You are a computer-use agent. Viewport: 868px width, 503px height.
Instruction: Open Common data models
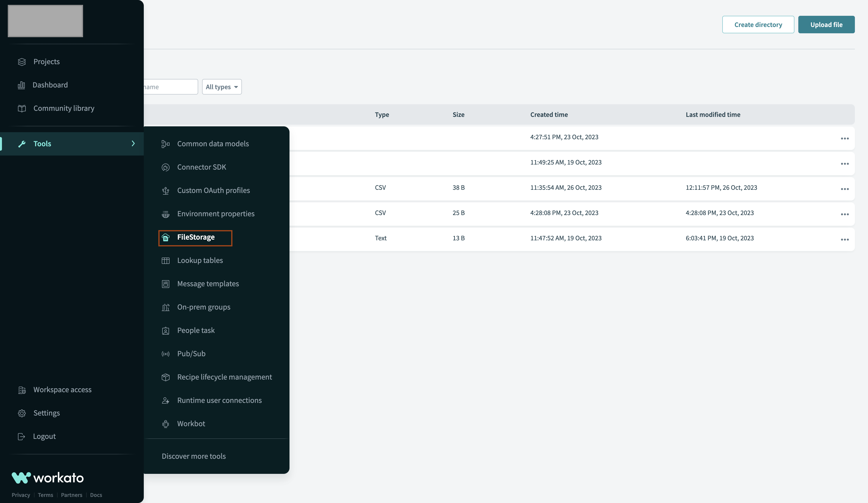click(213, 144)
